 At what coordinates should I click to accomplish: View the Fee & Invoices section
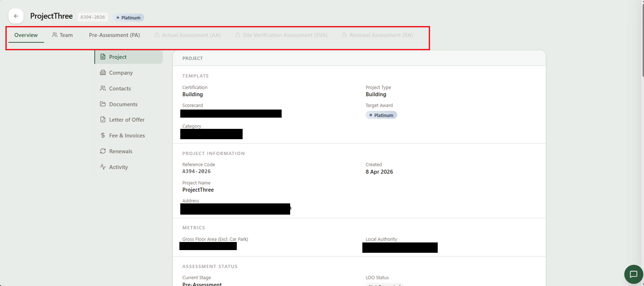pyautogui.click(x=129, y=136)
